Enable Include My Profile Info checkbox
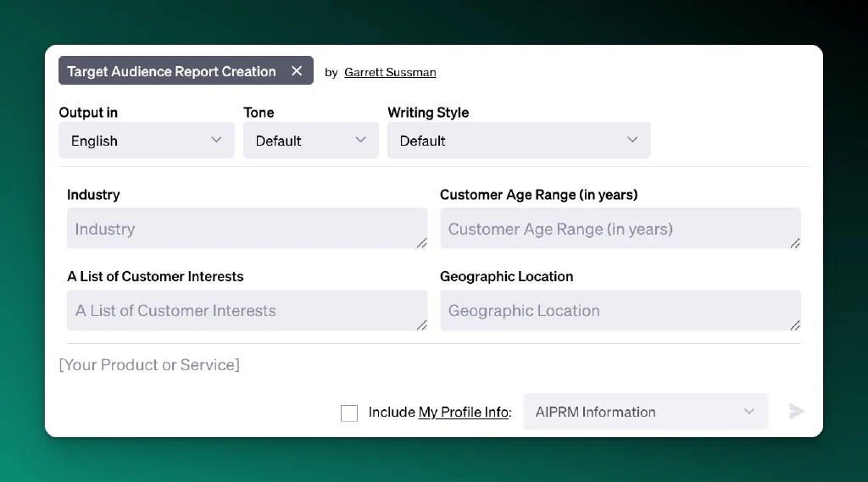The image size is (868, 482). pyautogui.click(x=349, y=413)
